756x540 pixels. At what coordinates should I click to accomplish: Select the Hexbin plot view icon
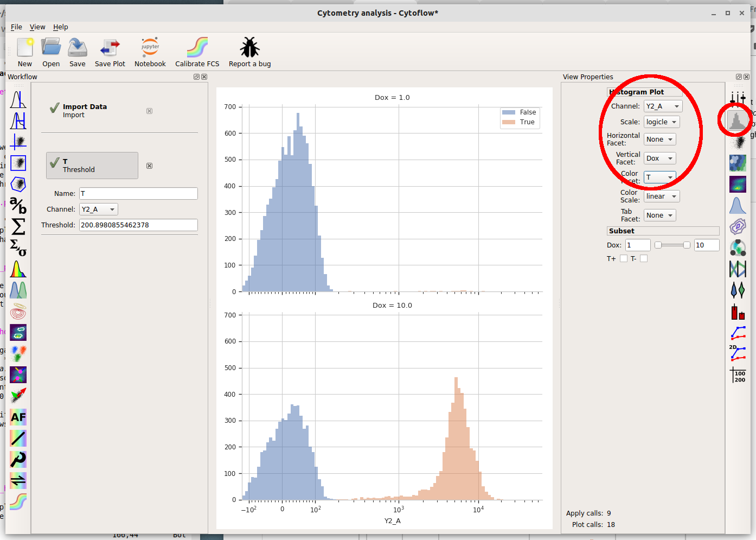[x=738, y=163]
